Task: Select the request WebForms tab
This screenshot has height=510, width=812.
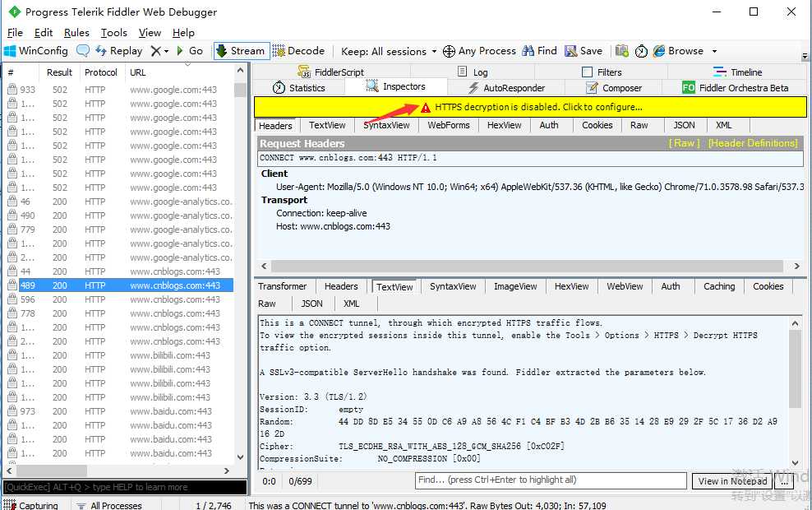Action: (449, 125)
